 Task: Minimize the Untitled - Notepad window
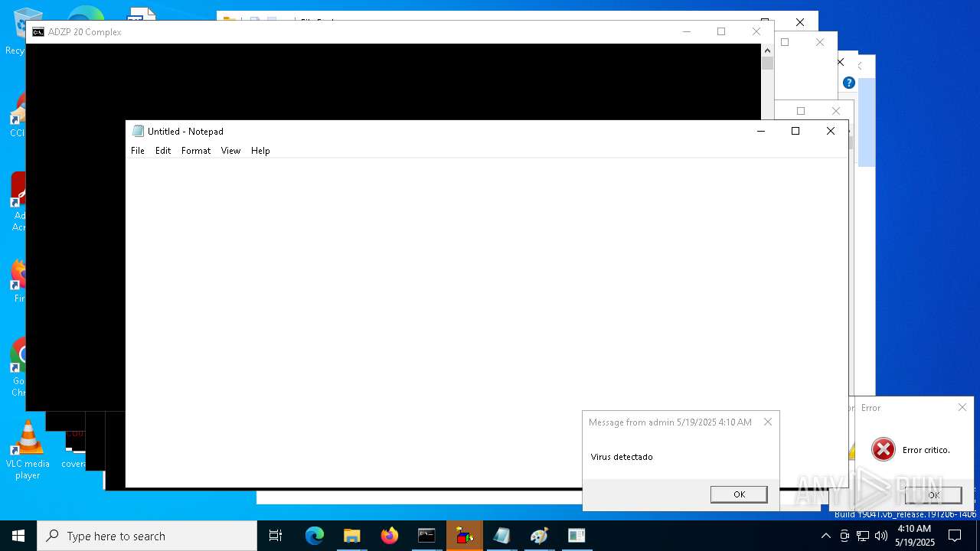(760, 131)
